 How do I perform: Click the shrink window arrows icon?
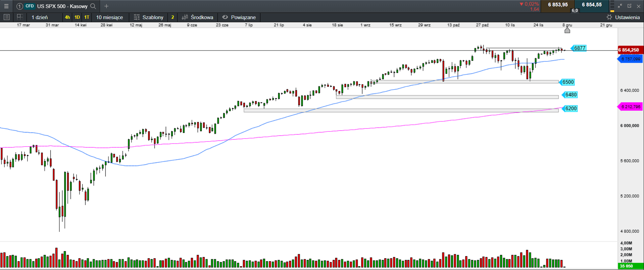(x=620, y=6)
